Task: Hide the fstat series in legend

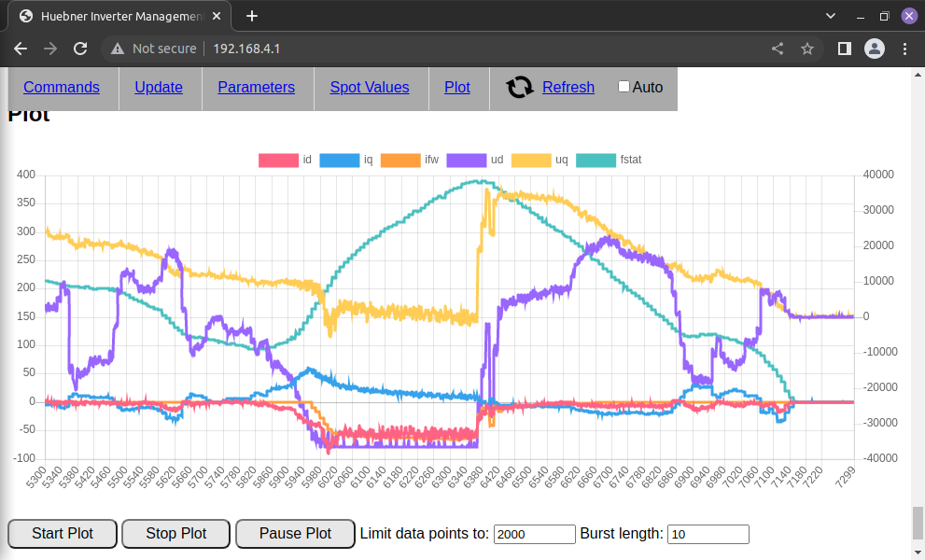Action: tap(596, 160)
